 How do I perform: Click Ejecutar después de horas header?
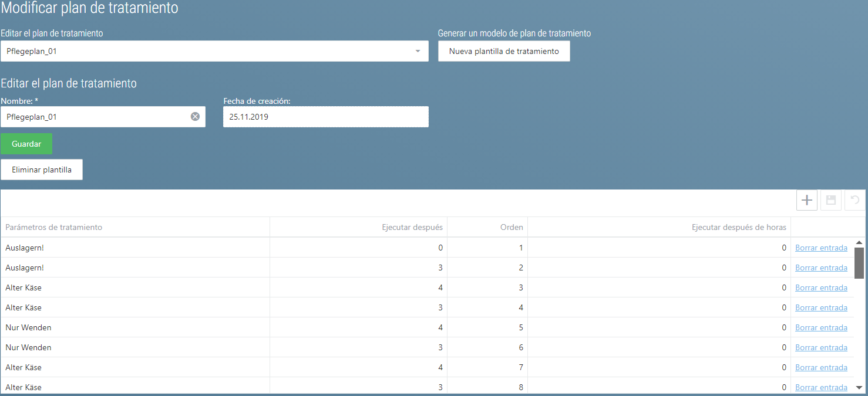(739, 227)
